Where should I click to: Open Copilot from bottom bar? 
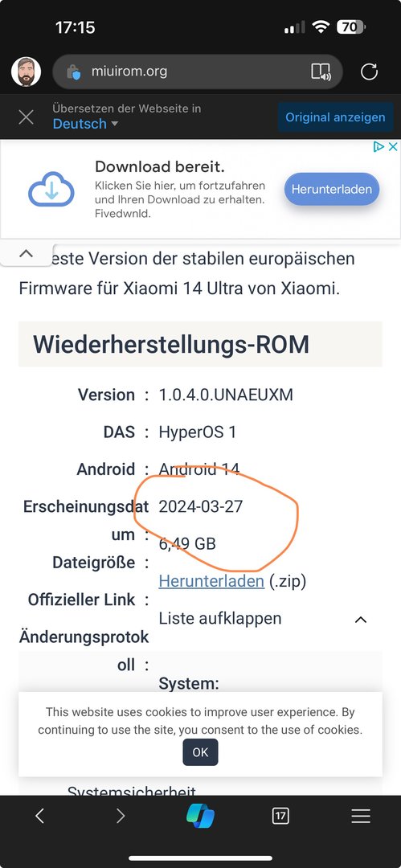tap(201, 816)
